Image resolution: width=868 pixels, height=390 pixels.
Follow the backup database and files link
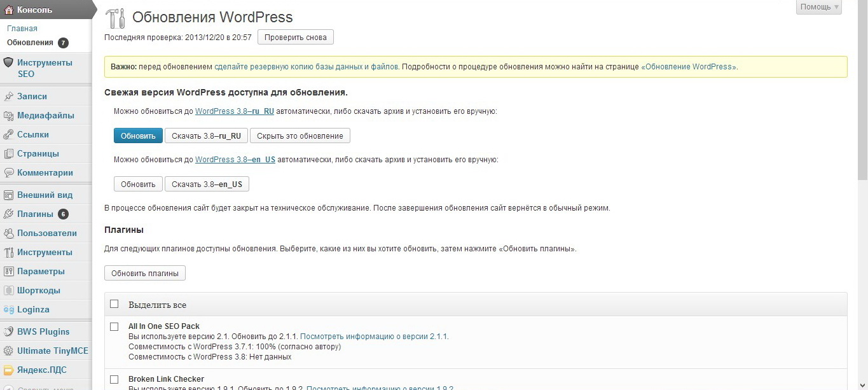pos(307,66)
